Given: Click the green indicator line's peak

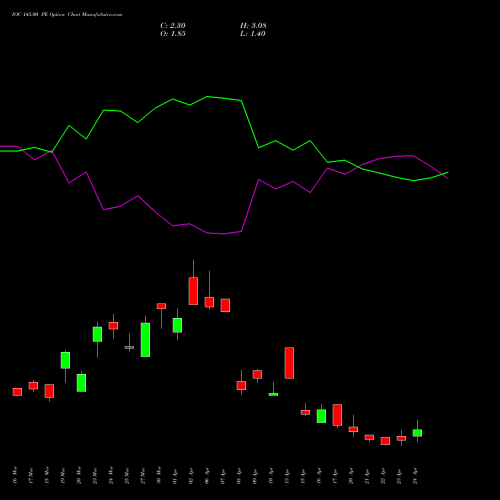Looking at the screenshot, I should (x=207, y=97).
